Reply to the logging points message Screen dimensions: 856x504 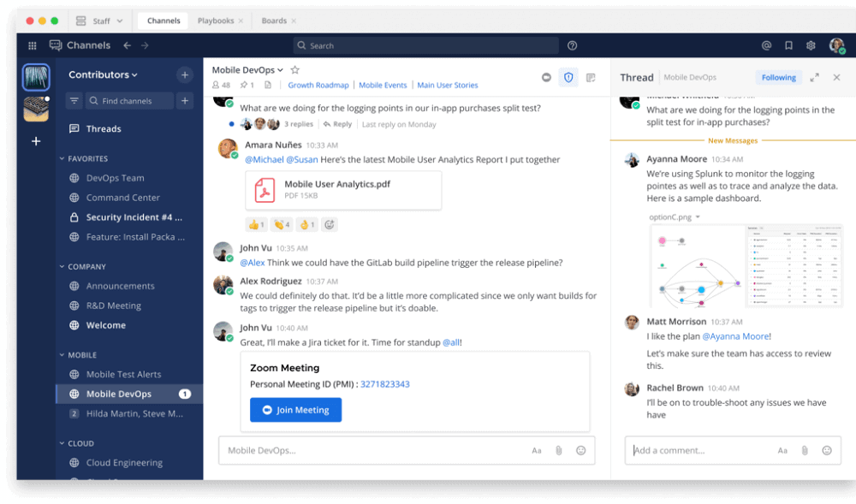(x=338, y=124)
